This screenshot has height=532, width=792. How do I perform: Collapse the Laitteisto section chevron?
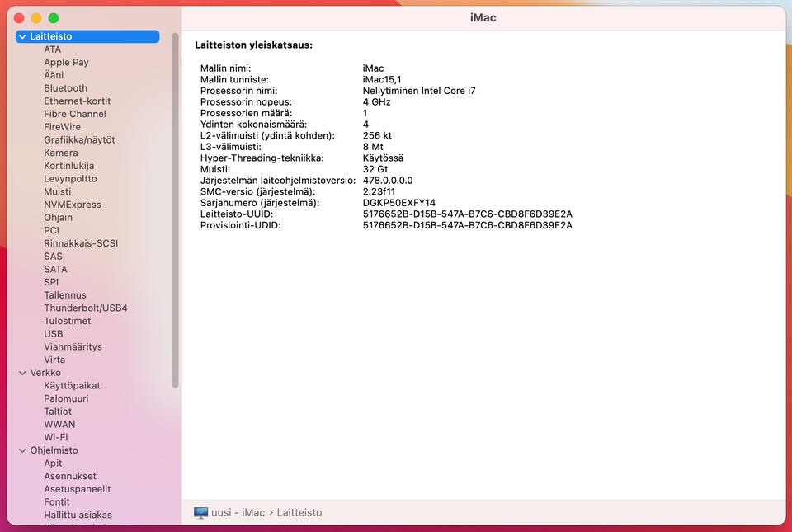click(22, 36)
